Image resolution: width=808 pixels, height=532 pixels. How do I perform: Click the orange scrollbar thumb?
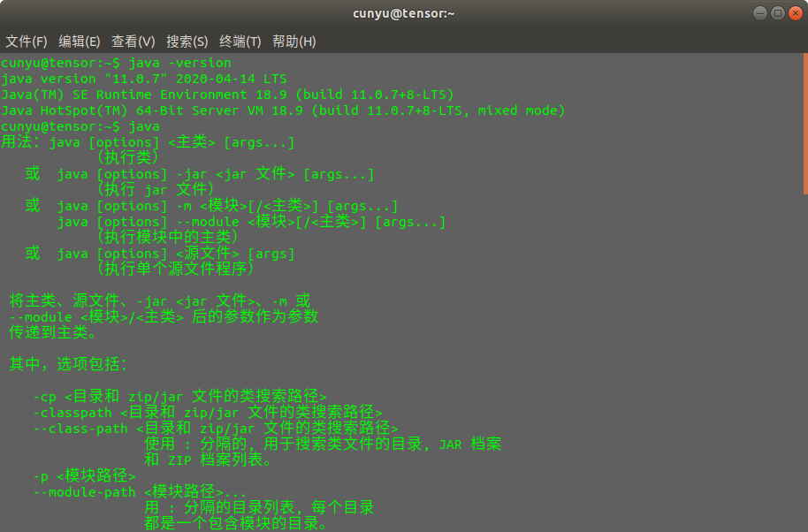(x=804, y=124)
